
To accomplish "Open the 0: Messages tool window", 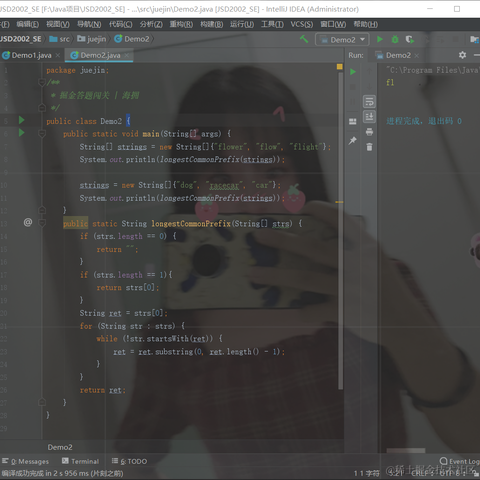I will (x=26, y=461).
